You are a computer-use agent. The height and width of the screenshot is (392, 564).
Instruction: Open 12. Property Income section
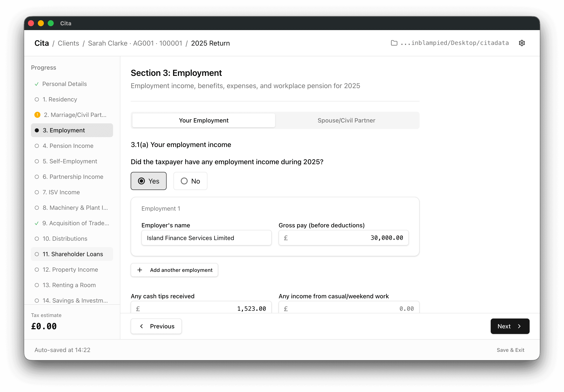pos(72,270)
